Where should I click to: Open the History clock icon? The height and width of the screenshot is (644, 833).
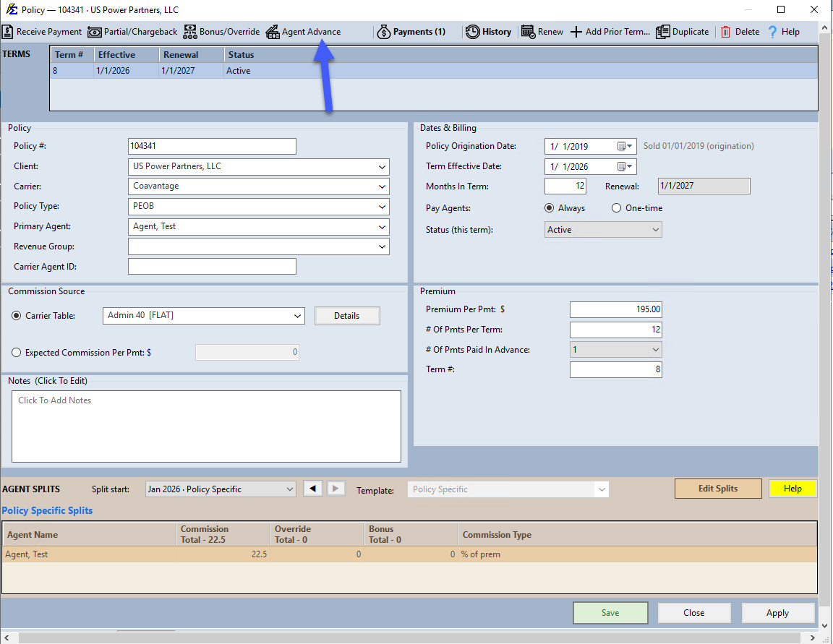472,32
